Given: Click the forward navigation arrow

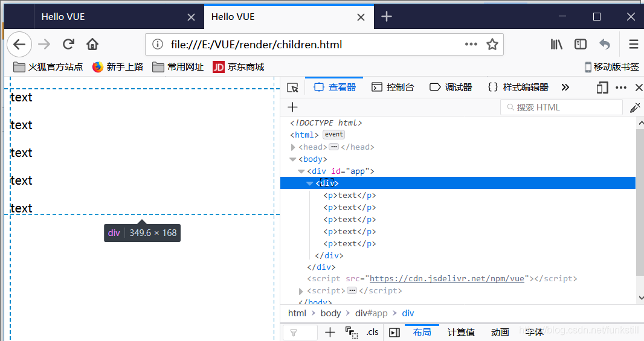Looking at the screenshot, I should coord(44,44).
